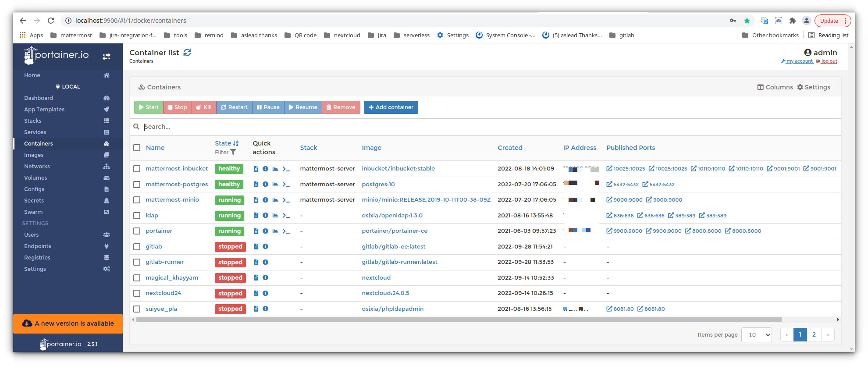The image size is (868, 366).
Task: Click the new version available banner
Action: pos(68,324)
